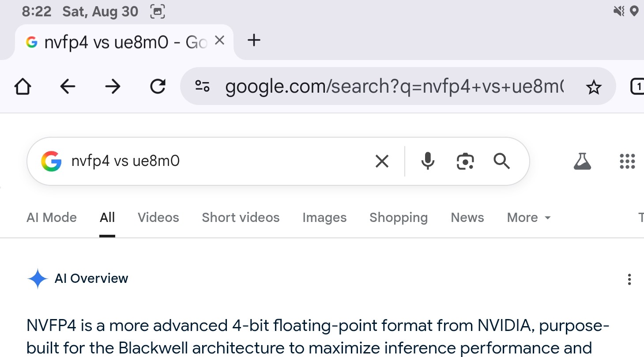Open the tab switcher counter
The height and width of the screenshot is (357, 644).
[x=637, y=87]
